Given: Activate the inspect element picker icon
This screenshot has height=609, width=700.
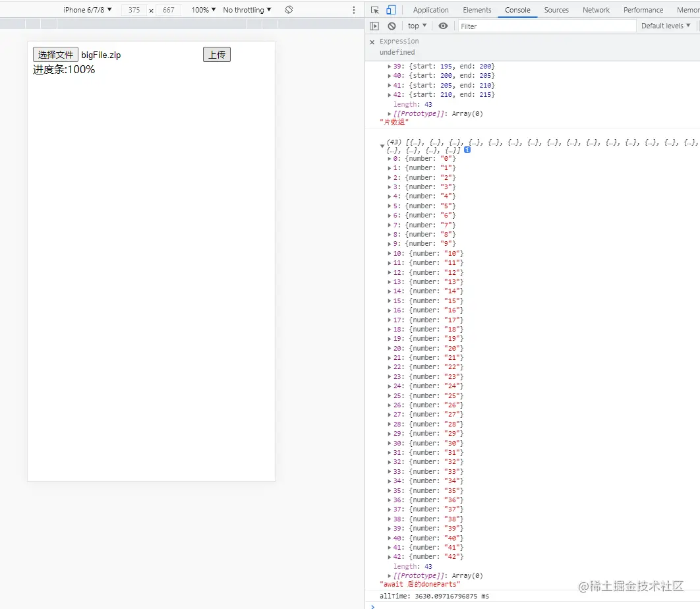Looking at the screenshot, I should pyautogui.click(x=374, y=10).
